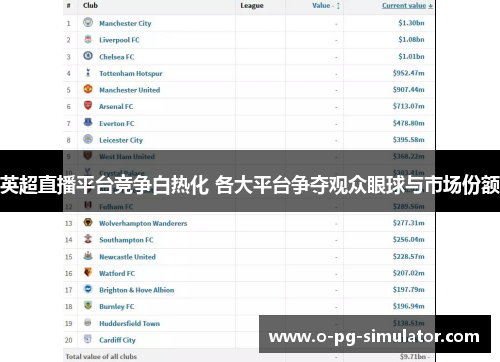Click the Wolverhampton Wanderers crest icon
This screenshot has height=362, width=500.
[88, 222]
